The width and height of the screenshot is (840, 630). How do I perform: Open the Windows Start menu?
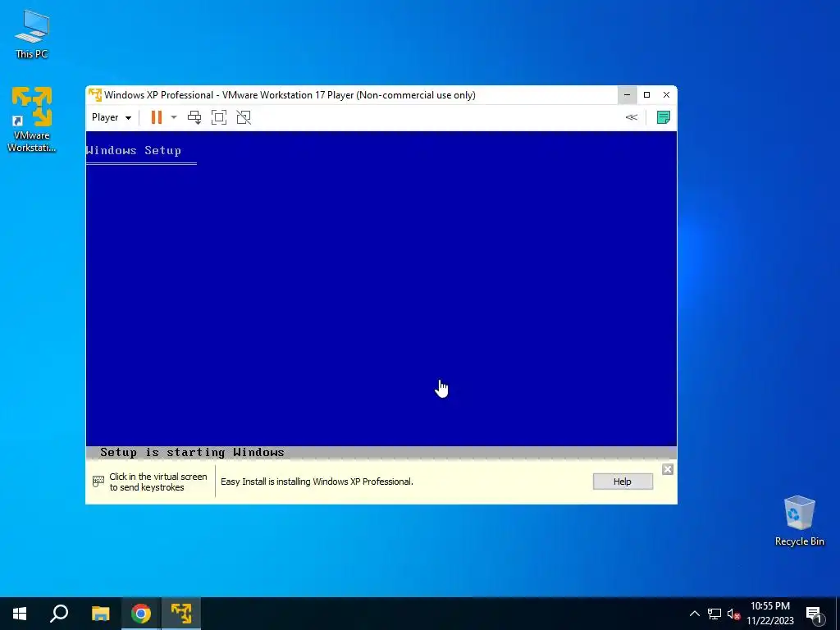[x=20, y=614]
